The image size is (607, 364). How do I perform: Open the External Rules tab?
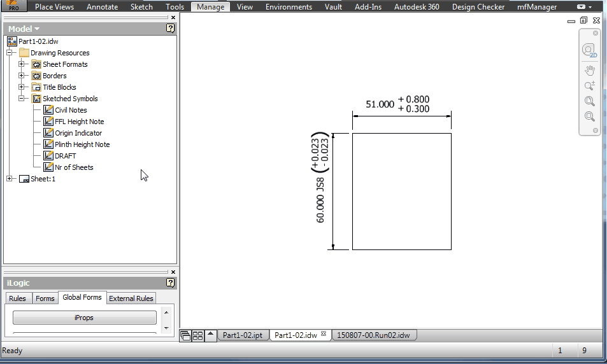(x=131, y=298)
